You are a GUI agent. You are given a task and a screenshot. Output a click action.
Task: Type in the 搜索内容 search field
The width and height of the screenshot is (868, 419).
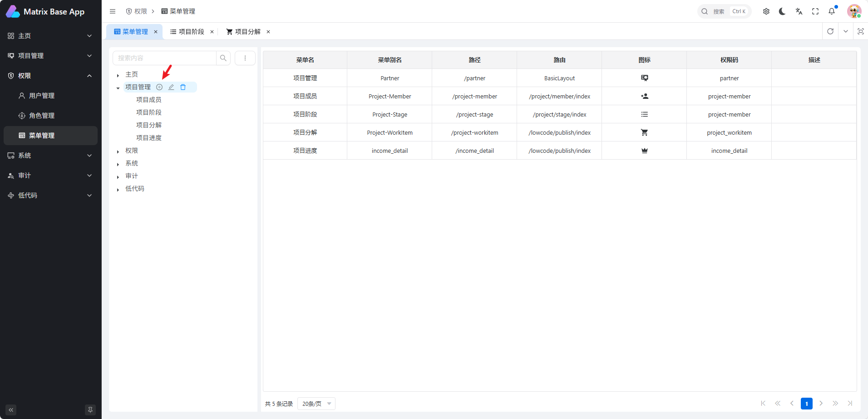click(164, 58)
